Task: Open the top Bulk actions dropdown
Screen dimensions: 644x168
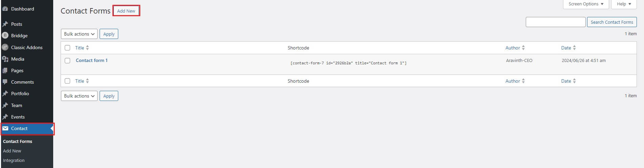Action: click(x=79, y=34)
